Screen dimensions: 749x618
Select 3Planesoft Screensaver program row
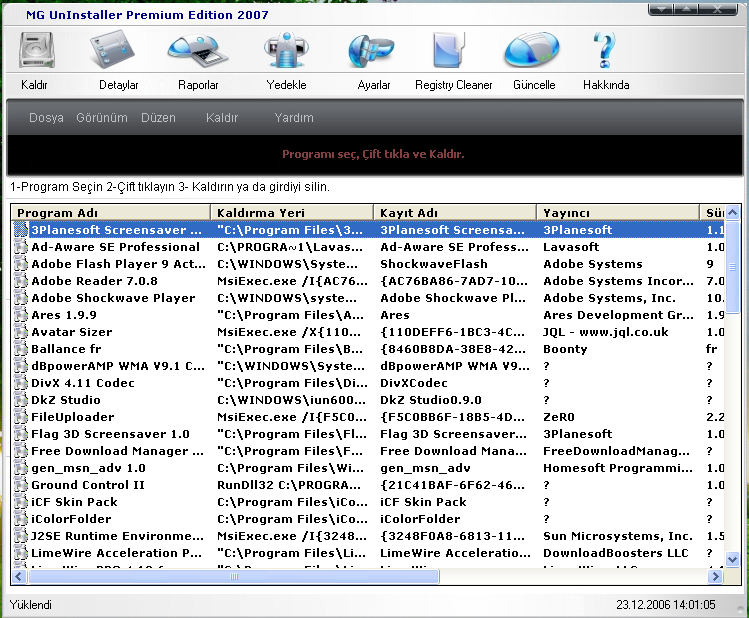[x=368, y=230]
